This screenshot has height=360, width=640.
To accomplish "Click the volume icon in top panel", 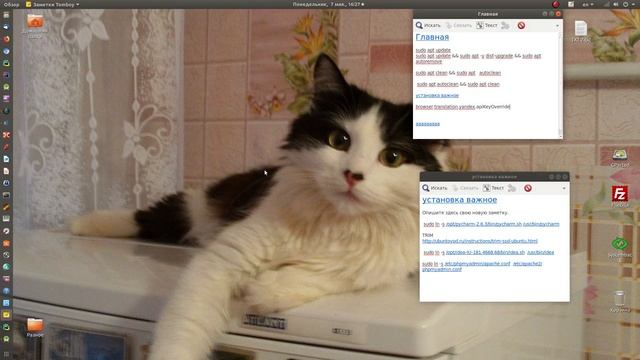I will (x=616, y=4).
